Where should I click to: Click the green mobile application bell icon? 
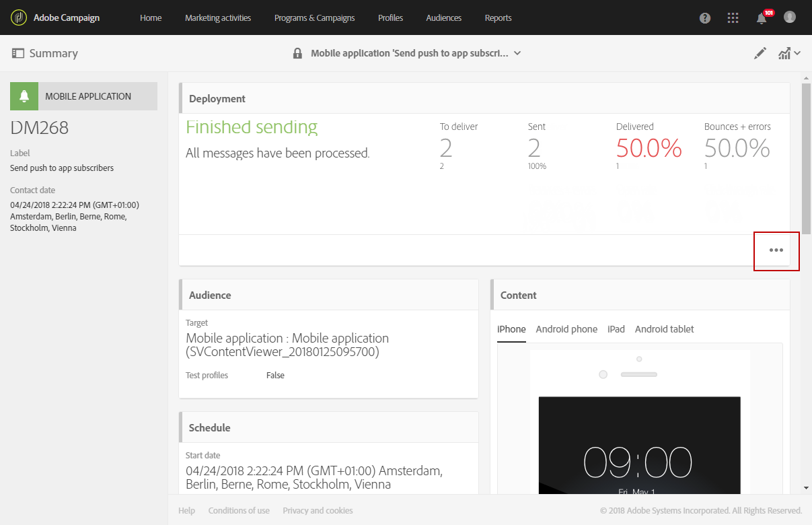point(24,96)
